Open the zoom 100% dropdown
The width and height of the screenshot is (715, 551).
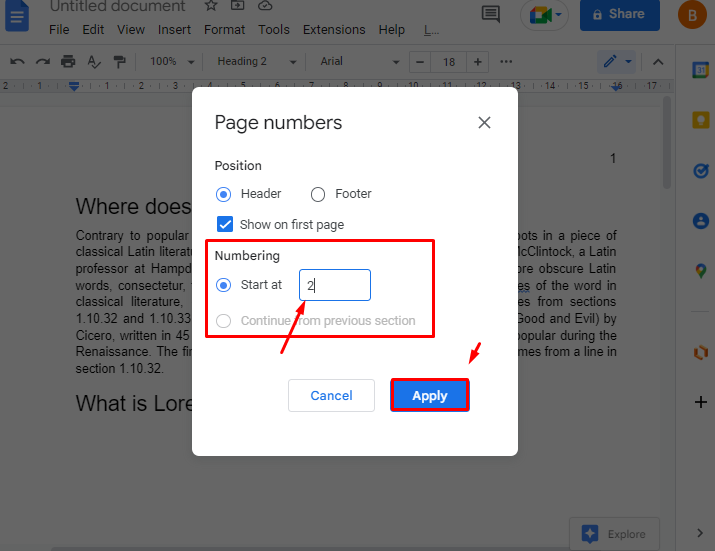click(x=172, y=62)
